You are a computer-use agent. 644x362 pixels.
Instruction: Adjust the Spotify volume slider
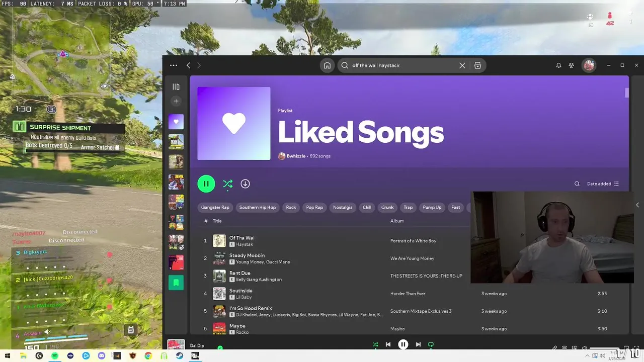[x=604, y=348]
